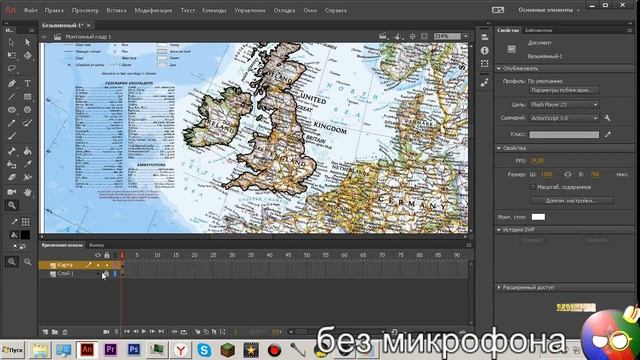640x360 pixels.
Task: Collapse the 'Опубликовать' section
Action: click(499, 69)
